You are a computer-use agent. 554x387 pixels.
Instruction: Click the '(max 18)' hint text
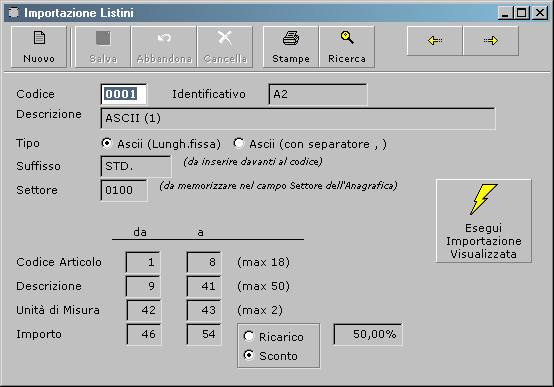[264, 262]
